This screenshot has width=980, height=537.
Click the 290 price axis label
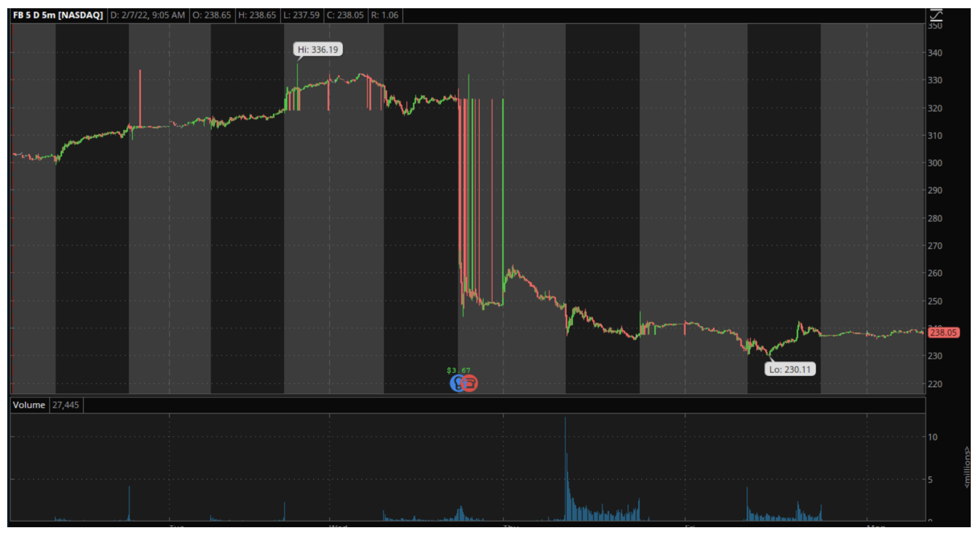[x=935, y=190]
